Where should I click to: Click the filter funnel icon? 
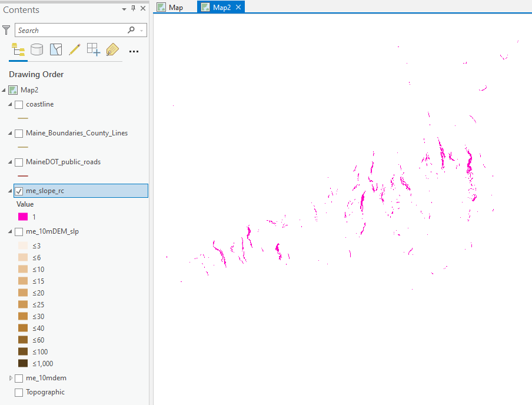click(6, 30)
